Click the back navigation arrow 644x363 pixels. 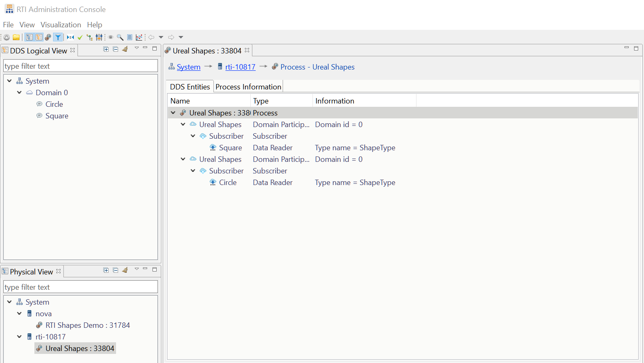click(151, 37)
